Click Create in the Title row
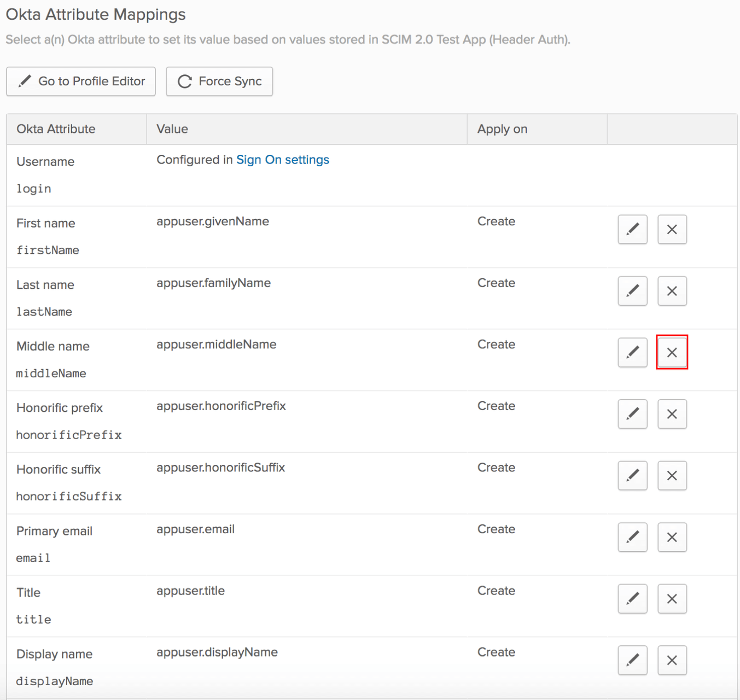The width and height of the screenshot is (740, 700). [496, 591]
